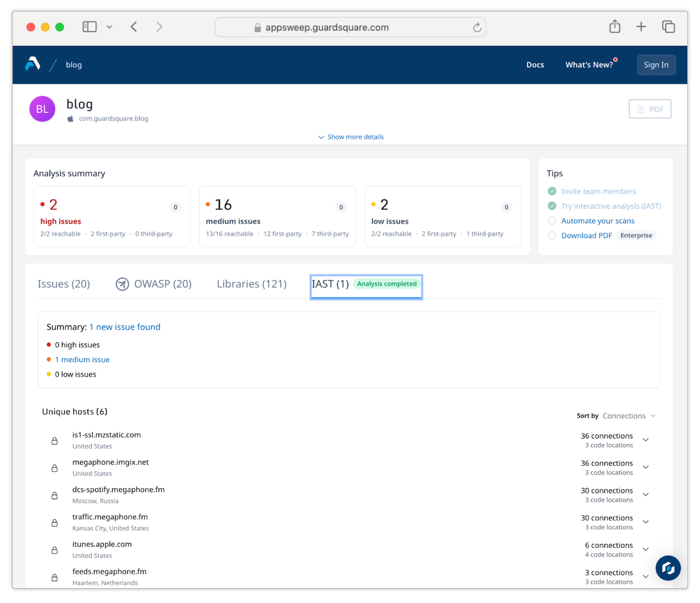The width and height of the screenshot is (700, 603).
Task: Click the lock icon for megaphone.imgix.net
Action: coord(54,468)
